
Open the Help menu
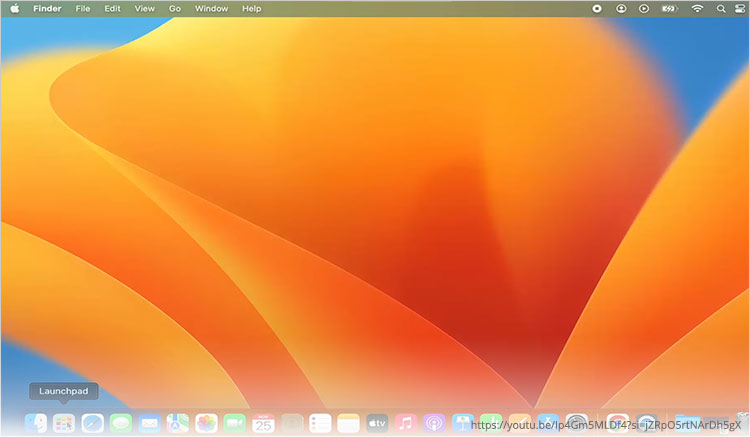pyautogui.click(x=251, y=9)
